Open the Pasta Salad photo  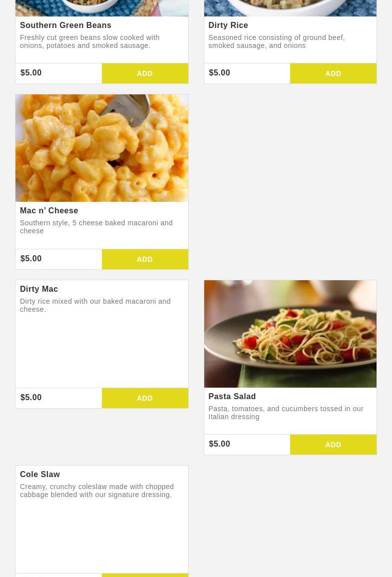pyautogui.click(x=290, y=334)
